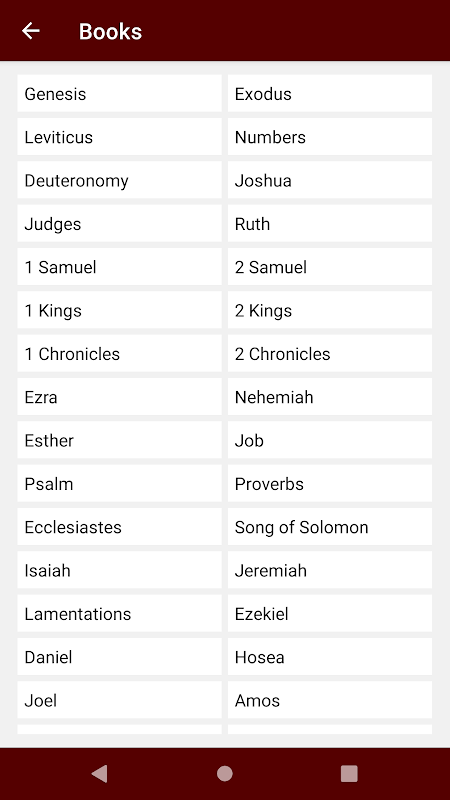Open the book of Daniel
The image size is (450, 800).
[119, 657]
